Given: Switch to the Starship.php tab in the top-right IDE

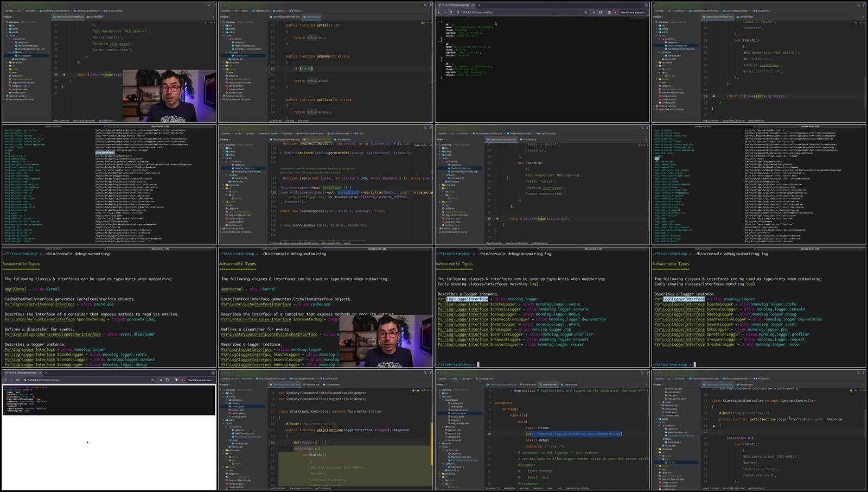Looking at the screenshot, I should (x=746, y=17).
